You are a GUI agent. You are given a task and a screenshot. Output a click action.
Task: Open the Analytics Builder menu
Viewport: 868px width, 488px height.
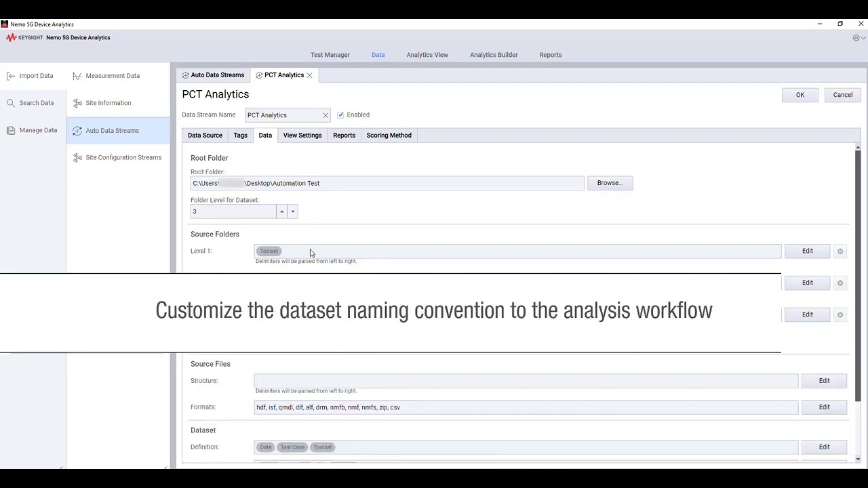point(494,55)
